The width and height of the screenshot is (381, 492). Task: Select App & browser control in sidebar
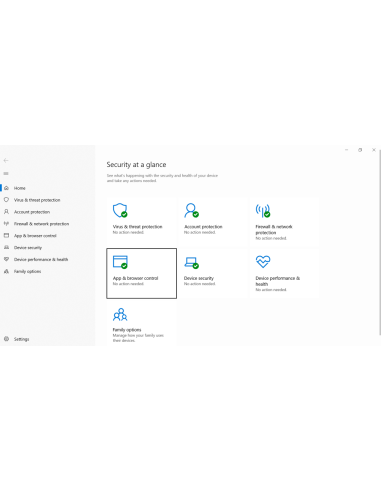coord(35,236)
